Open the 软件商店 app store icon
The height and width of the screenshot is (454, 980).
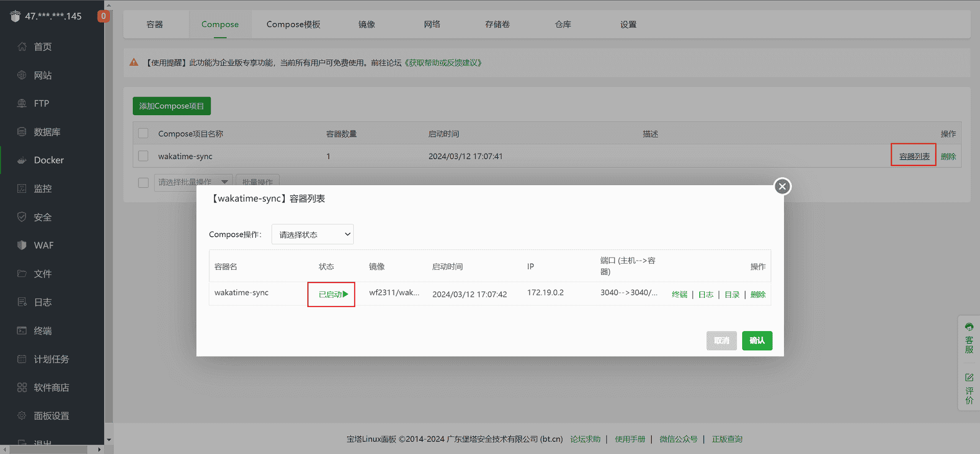22,388
